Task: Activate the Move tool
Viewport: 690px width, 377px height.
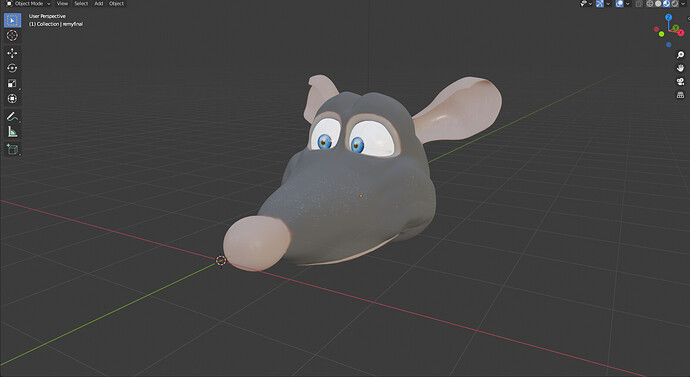Action: 12,53
